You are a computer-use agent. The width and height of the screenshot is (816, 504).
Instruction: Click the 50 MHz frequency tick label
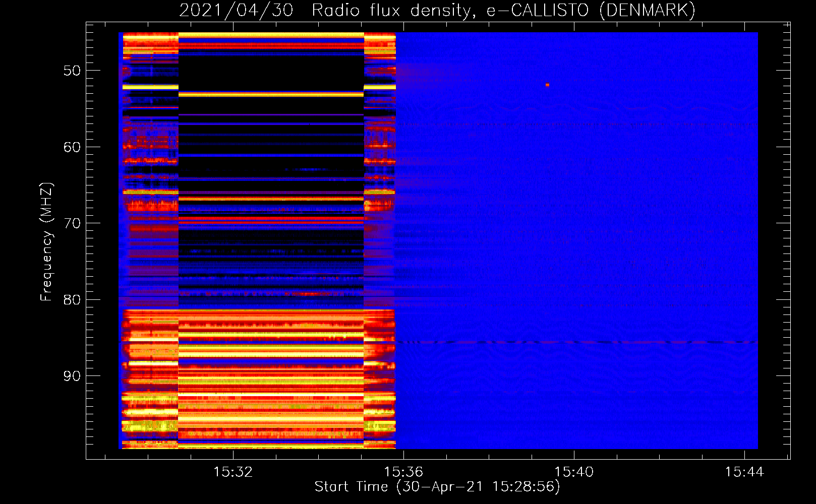point(72,71)
